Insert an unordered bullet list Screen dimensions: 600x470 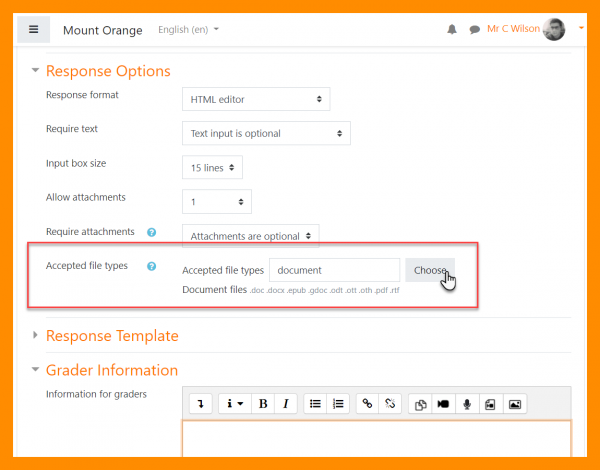coord(315,404)
